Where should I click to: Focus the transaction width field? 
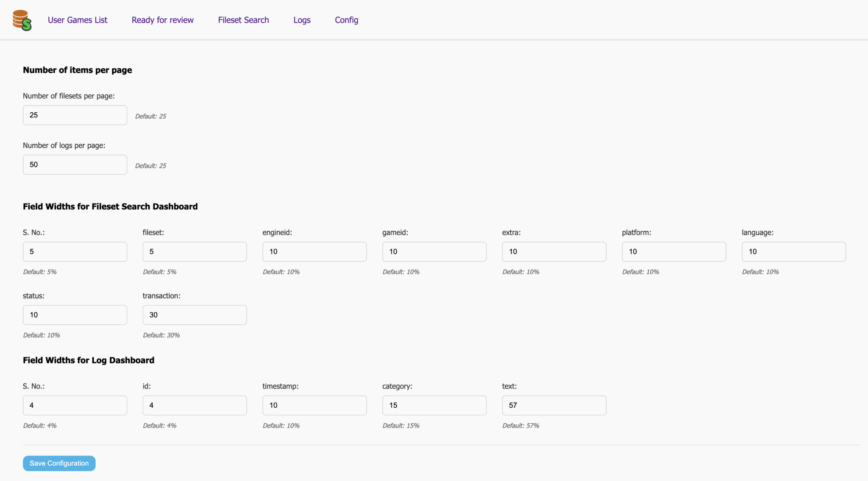tap(195, 315)
